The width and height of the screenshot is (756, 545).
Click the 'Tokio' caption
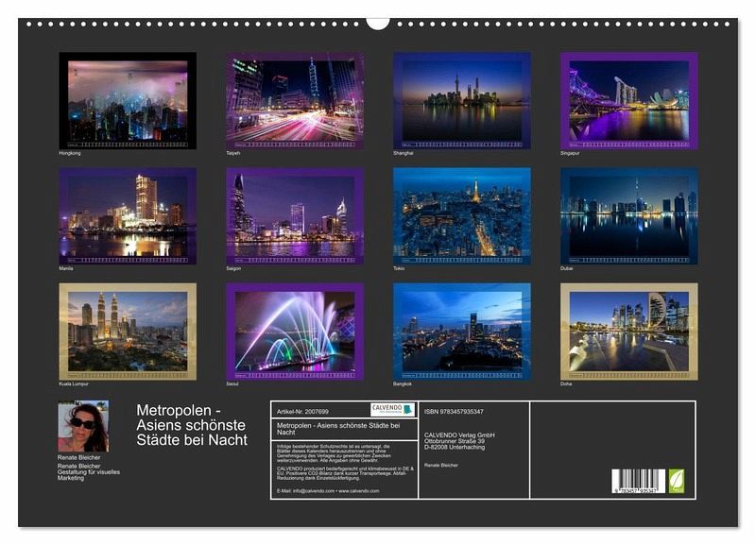[x=399, y=268]
